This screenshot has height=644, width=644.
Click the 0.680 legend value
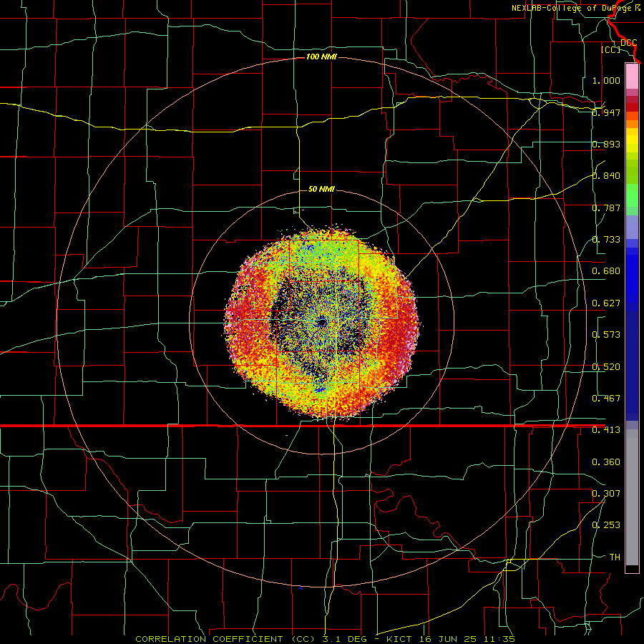point(606,271)
